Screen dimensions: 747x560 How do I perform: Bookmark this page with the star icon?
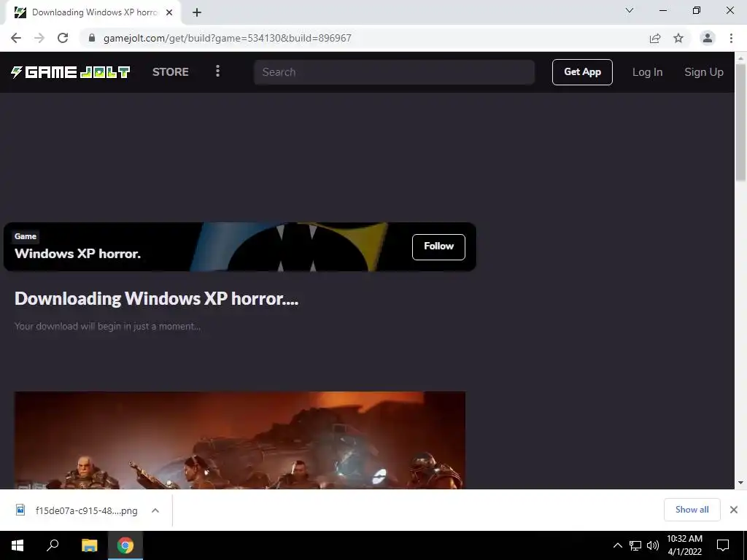[x=678, y=38]
